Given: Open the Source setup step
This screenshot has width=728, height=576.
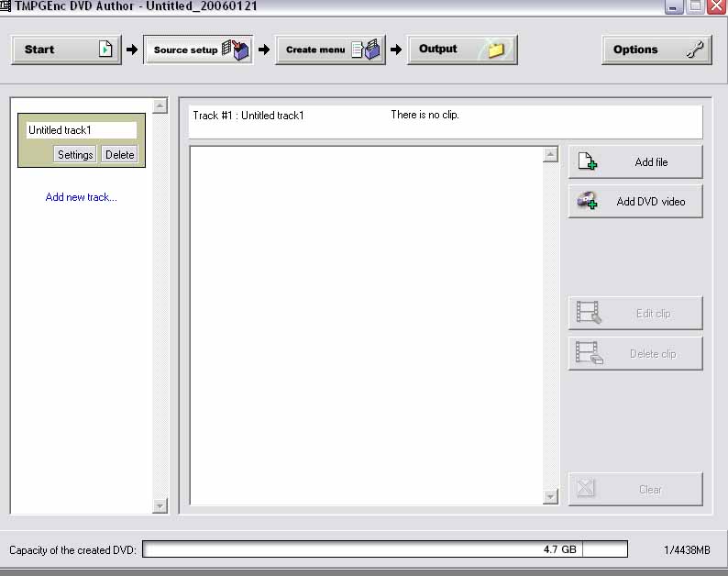Looking at the screenshot, I should coord(198,50).
